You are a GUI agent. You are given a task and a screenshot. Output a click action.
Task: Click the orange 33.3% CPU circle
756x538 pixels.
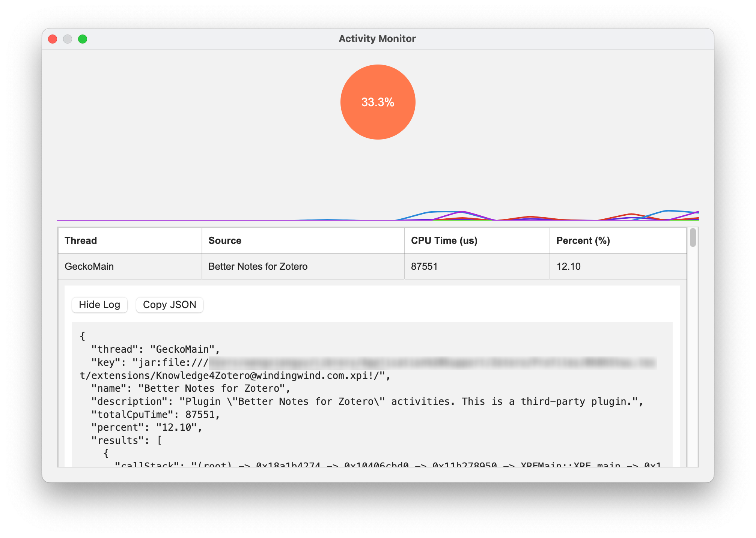[x=378, y=102]
